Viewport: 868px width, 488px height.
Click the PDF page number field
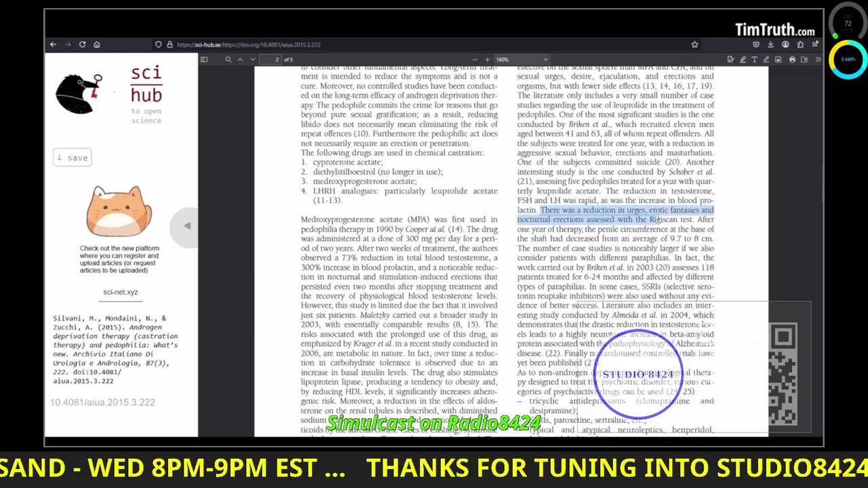click(271, 60)
